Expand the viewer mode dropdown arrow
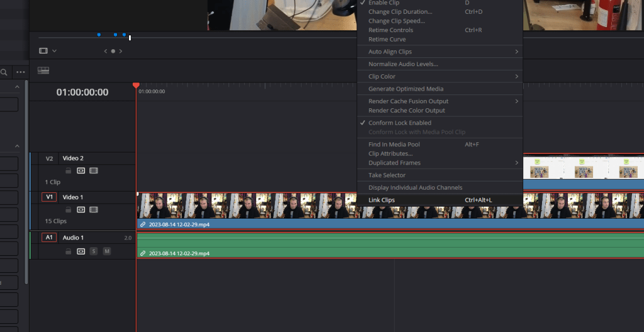 (54, 51)
